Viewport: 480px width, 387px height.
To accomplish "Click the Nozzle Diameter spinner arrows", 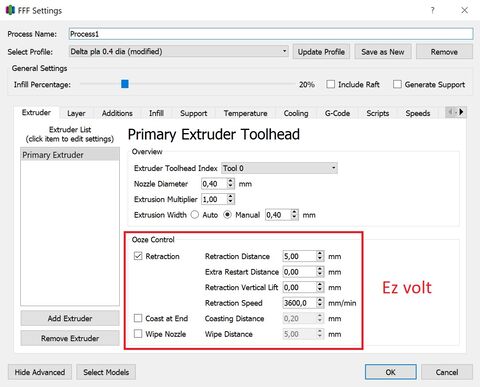I will [230, 184].
